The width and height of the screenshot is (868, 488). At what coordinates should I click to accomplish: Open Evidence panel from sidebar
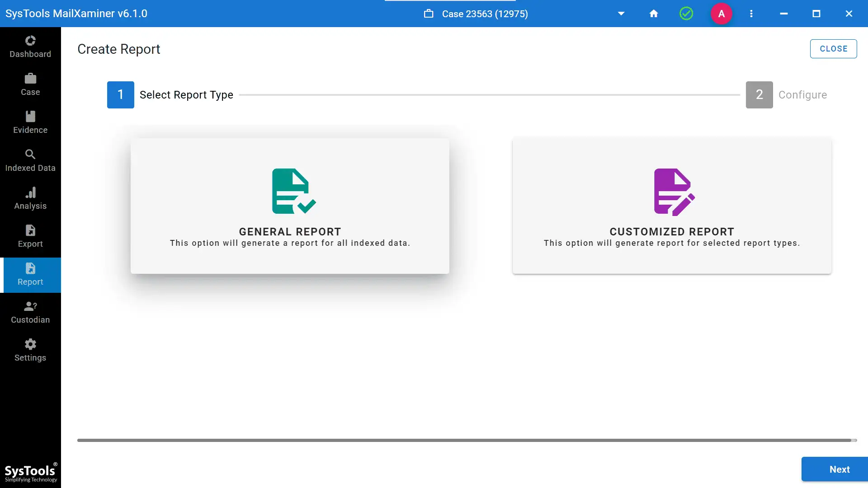30,122
